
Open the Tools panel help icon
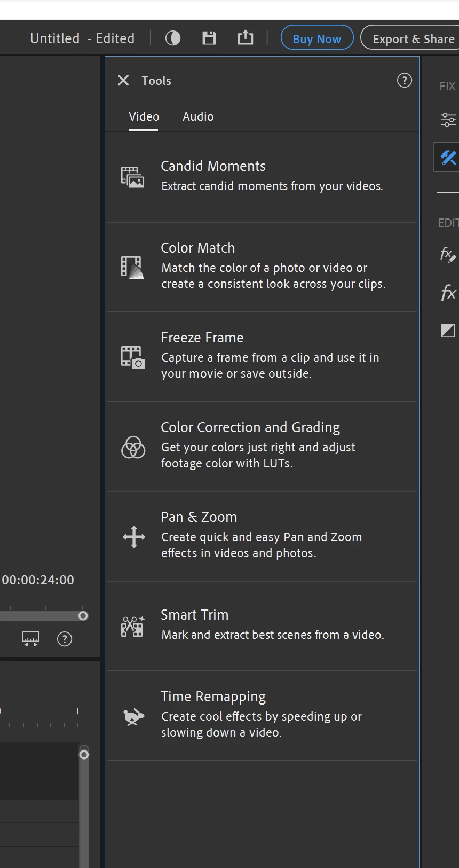(x=405, y=81)
